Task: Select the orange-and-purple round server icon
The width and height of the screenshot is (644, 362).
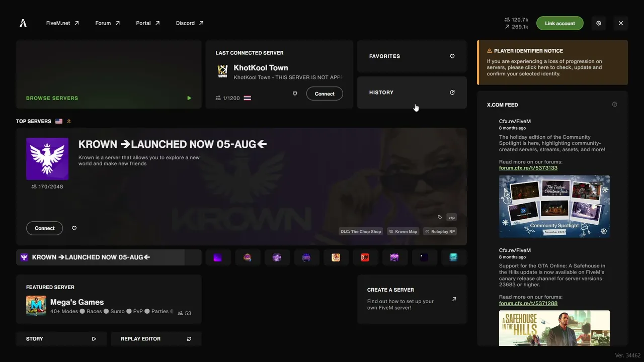Action: [x=248, y=257]
